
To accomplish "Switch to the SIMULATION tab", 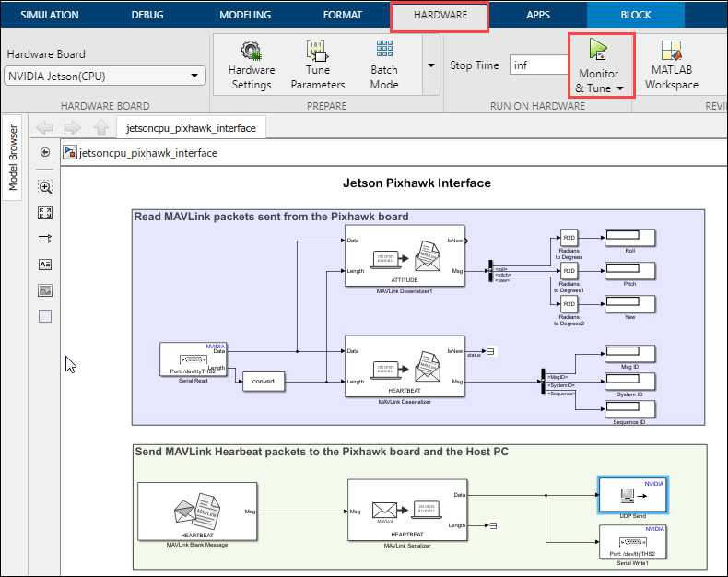I will pos(49,15).
